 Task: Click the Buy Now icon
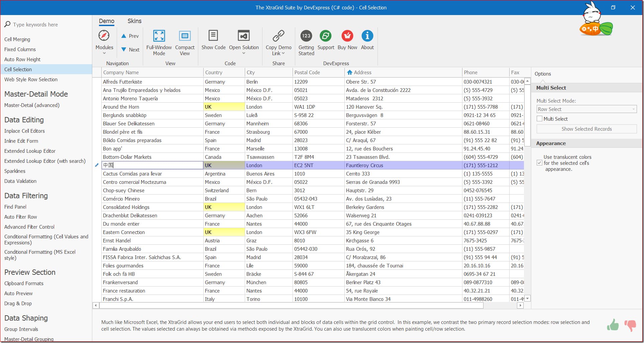tap(347, 36)
